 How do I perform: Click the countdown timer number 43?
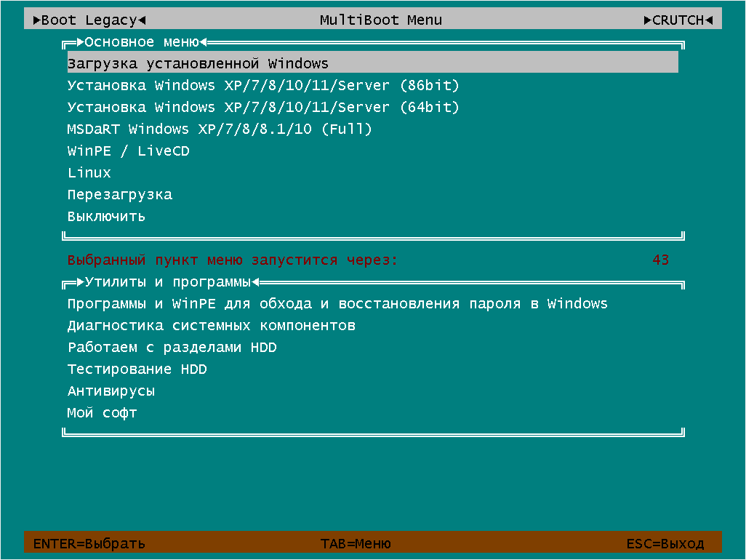[660, 260]
